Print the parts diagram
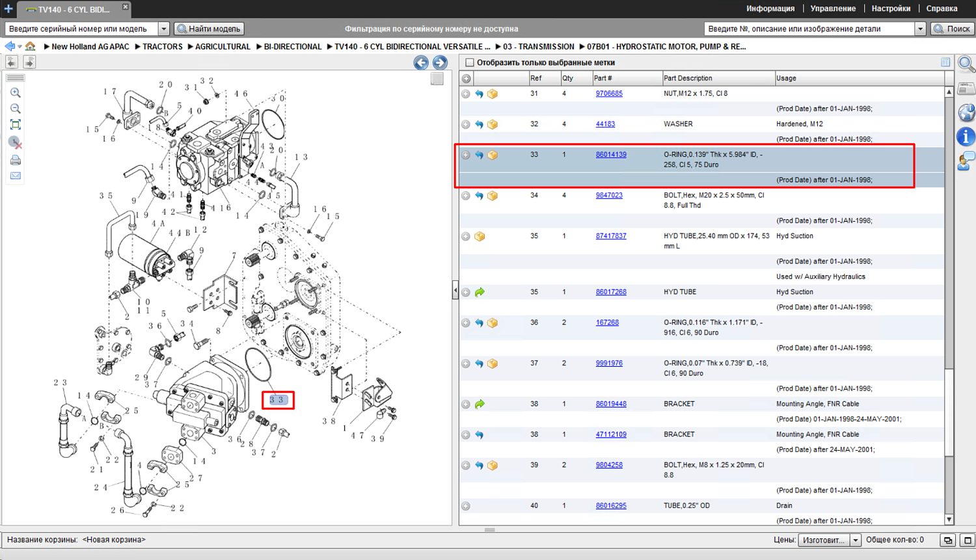The image size is (976, 560). tap(16, 160)
